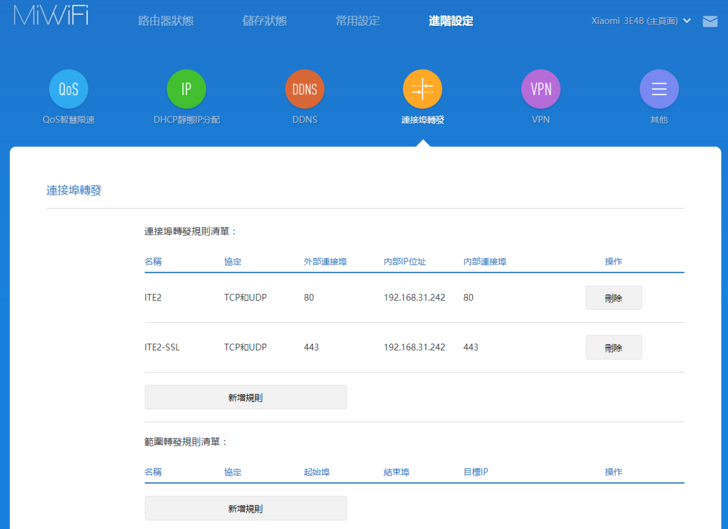Click 新增規則 under 範圍轉發規則清單
Screen dimensions: 728x529
pyautogui.click(x=245, y=508)
